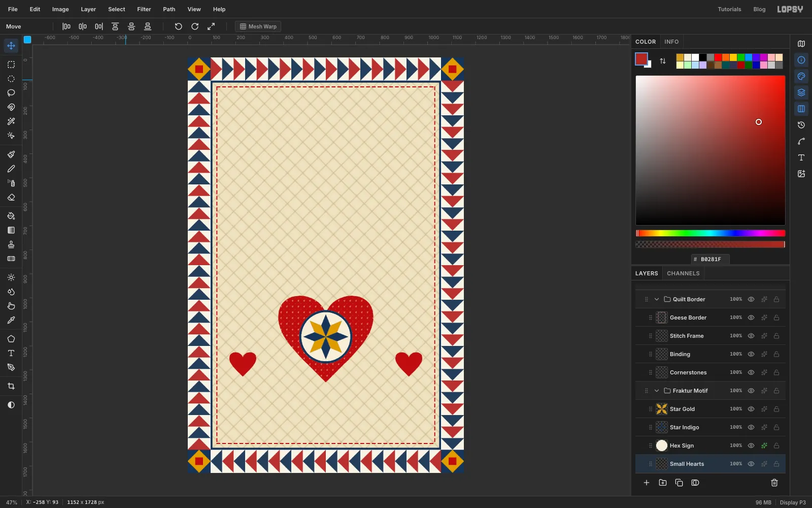Click the zoom percentage in status bar
812x508 pixels.
click(x=12, y=502)
